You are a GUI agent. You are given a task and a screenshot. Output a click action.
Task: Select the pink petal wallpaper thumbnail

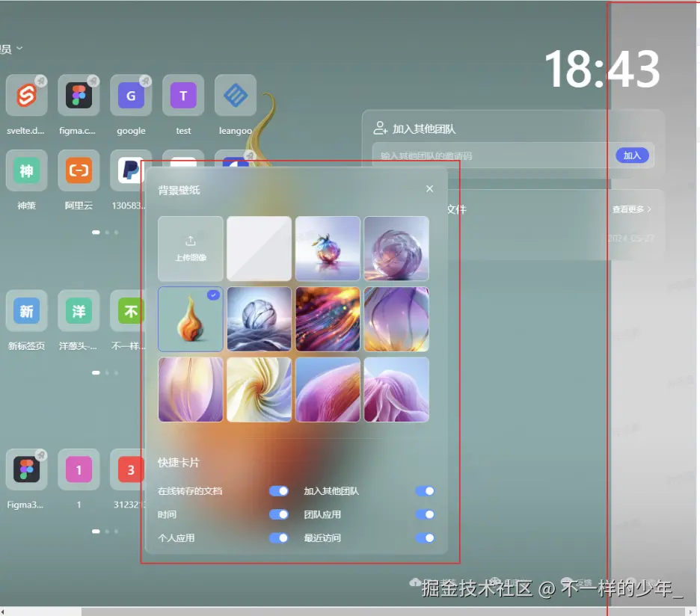point(396,389)
